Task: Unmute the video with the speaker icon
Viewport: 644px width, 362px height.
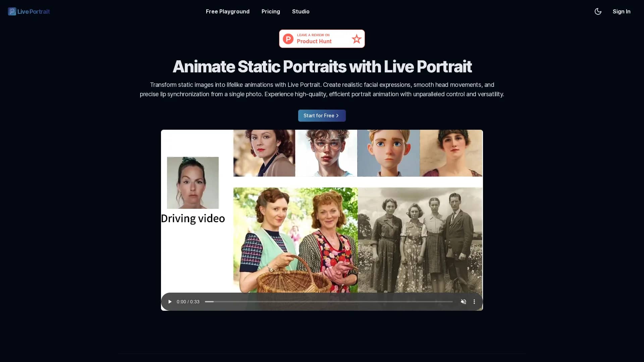Action: pos(464,302)
